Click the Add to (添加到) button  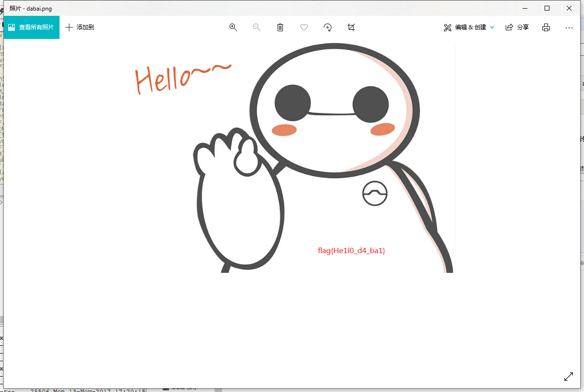click(x=80, y=27)
